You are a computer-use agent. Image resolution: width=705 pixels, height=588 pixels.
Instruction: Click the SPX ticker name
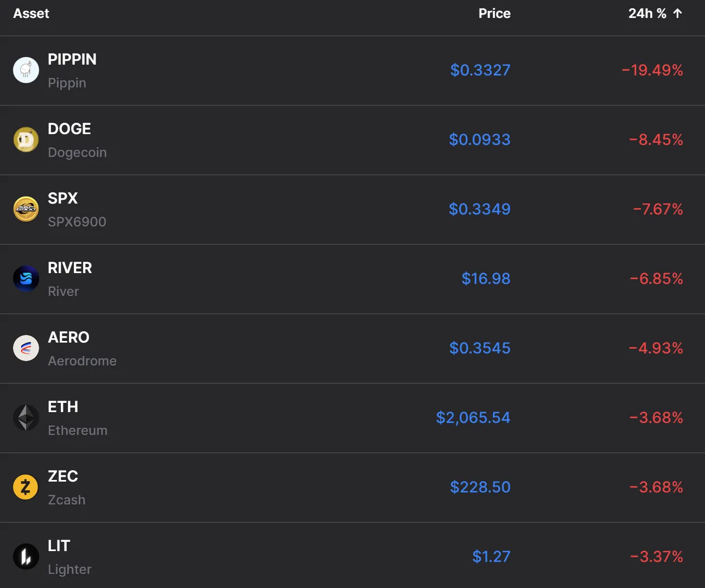click(62, 198)
